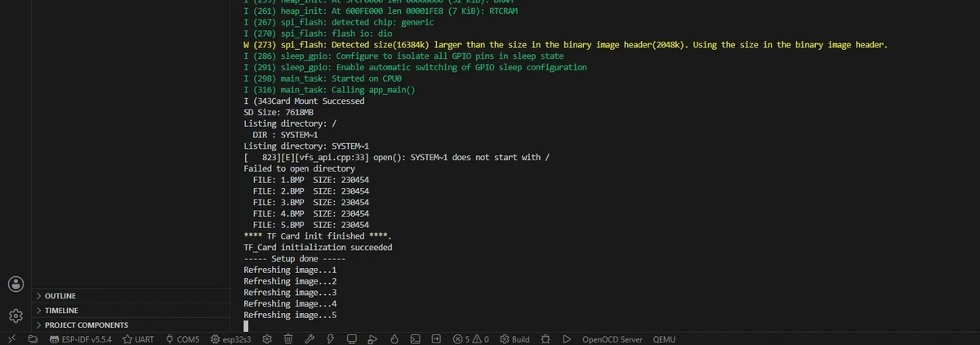
Task: Click 'Refreshing image...5' terminal line
Action: click(x=290, y=315)
